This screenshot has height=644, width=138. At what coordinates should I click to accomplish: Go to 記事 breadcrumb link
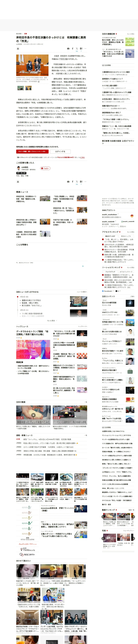[26, 33]
